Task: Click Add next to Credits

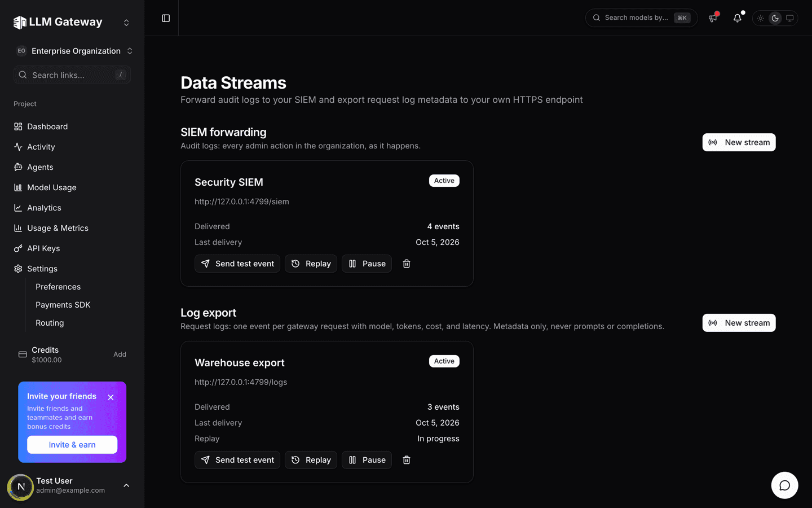Action: 120,354
